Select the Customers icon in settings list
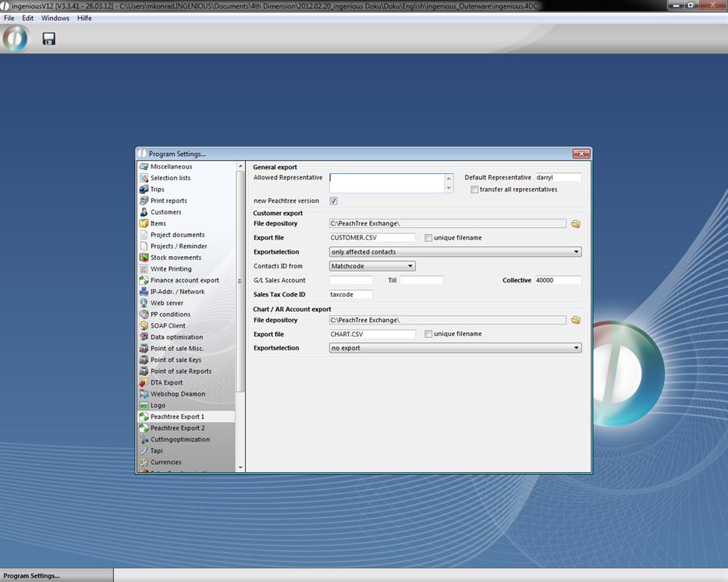This screenshot has height=582, width=728. pyautogui.click(x=144, y=212)
